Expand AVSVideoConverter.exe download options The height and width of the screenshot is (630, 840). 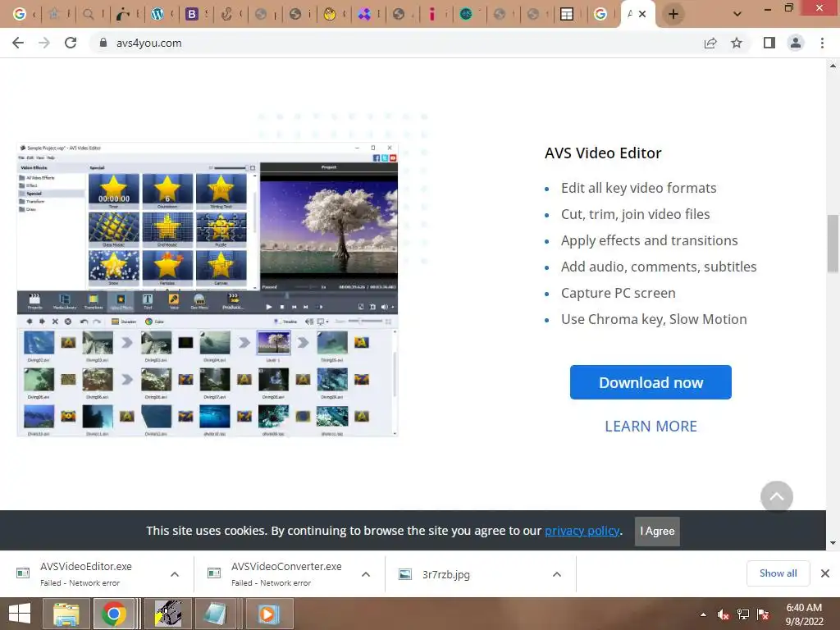pyautogui.click(x=366, y=574)
